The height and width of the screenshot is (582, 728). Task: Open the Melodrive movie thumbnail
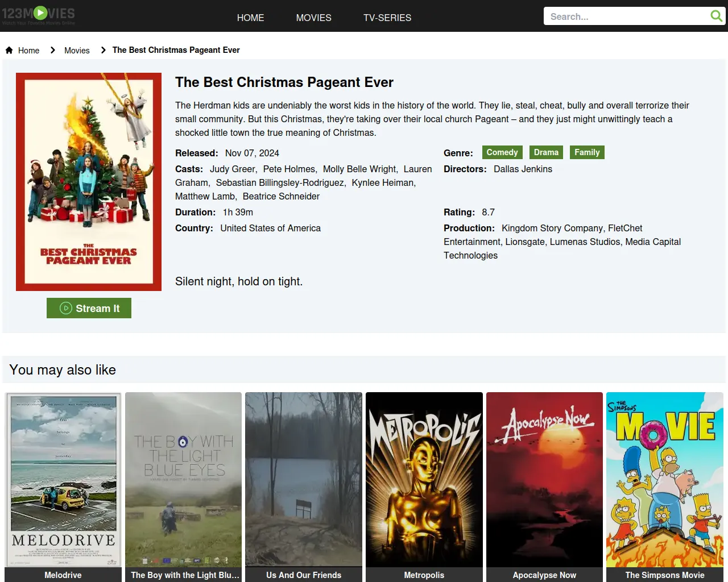pyautogui.click(x=63, y=480)
